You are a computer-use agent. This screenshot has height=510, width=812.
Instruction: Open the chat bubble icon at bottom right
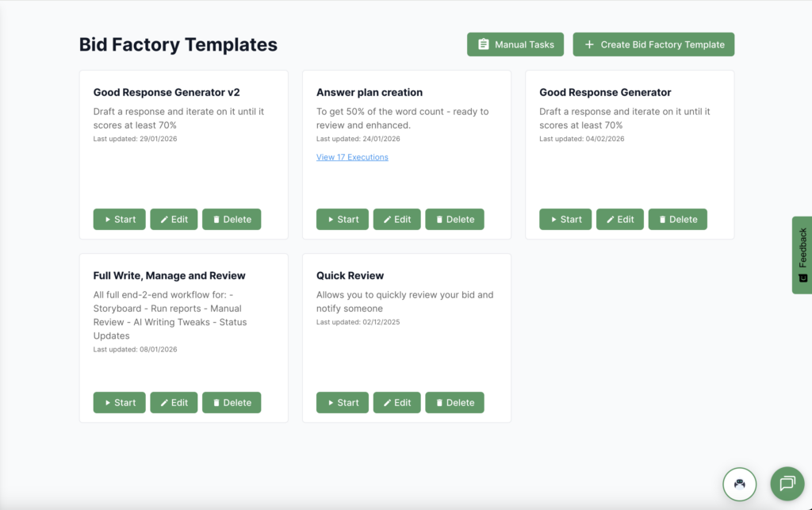point(787,483)
